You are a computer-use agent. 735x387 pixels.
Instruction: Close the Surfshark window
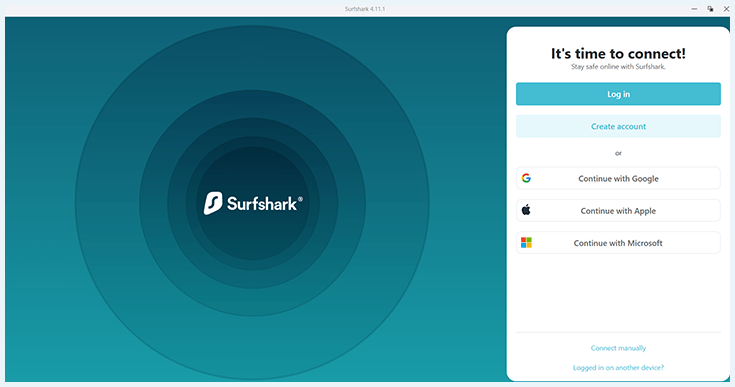click(x=727, y=8)
